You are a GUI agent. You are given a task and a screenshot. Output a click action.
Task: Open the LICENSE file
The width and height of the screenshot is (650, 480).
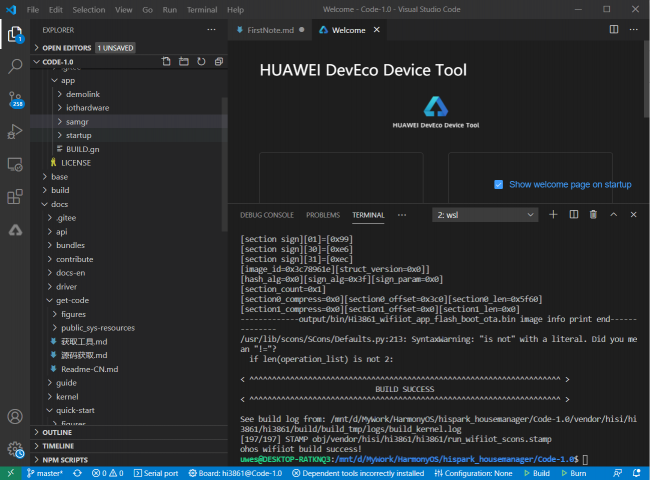pyautogui.click(x=76, y=163)
